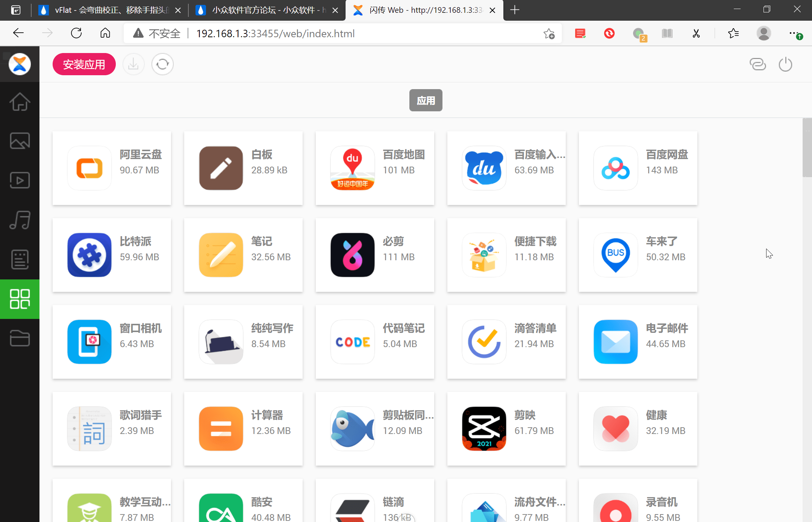Click the link connection icon at top right
Image resolution: width=812 pixels, height=522 pixels.
click(x=757, y=64)
